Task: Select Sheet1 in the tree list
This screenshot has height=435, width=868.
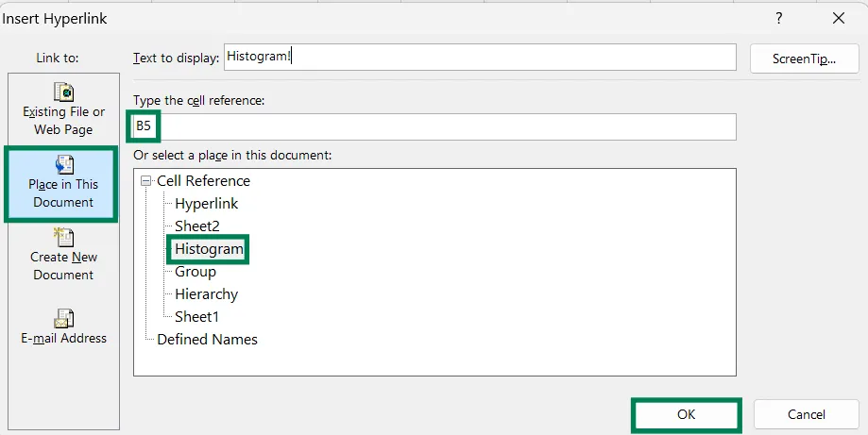Action: pyautogui.click(x=197, y=317)
